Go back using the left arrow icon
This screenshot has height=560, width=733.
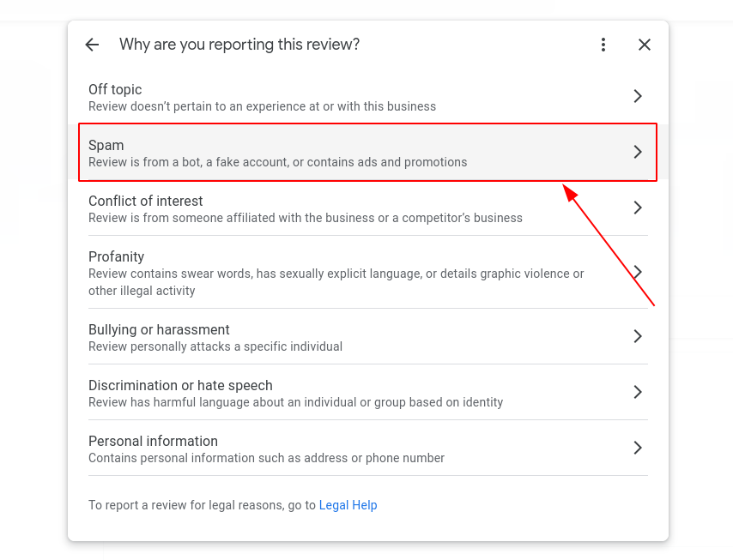click(x=92, y=45)
